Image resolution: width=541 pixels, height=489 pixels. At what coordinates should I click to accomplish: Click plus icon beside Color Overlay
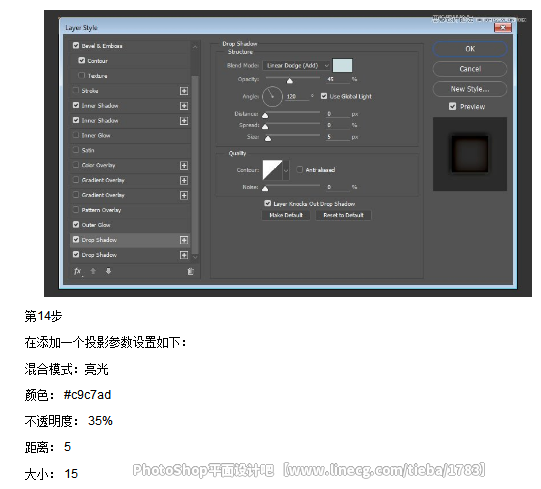click(x=184, y=166)
